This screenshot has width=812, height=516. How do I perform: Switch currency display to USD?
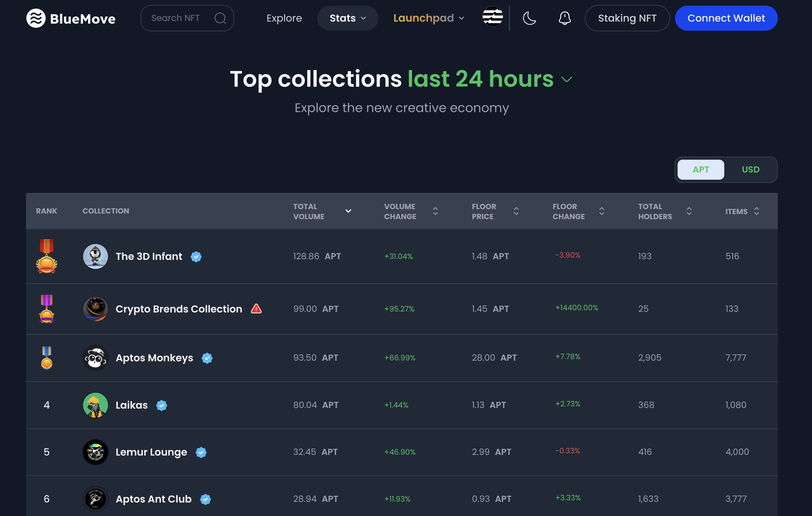pyautogui.click(x=750, y=170)
